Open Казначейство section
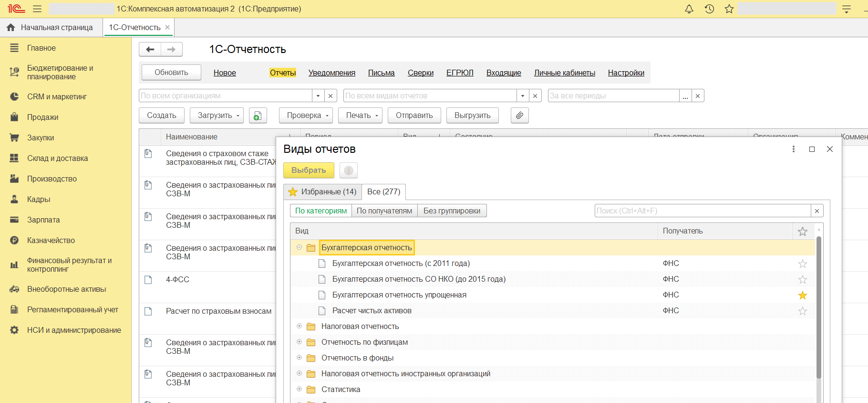This screenshot has width=868, height=403. pos(51,240)
